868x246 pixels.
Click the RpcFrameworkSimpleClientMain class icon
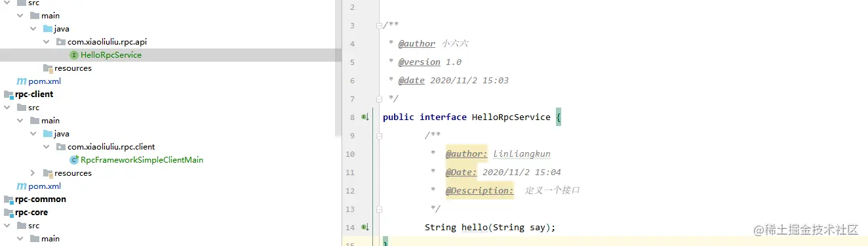74,160
